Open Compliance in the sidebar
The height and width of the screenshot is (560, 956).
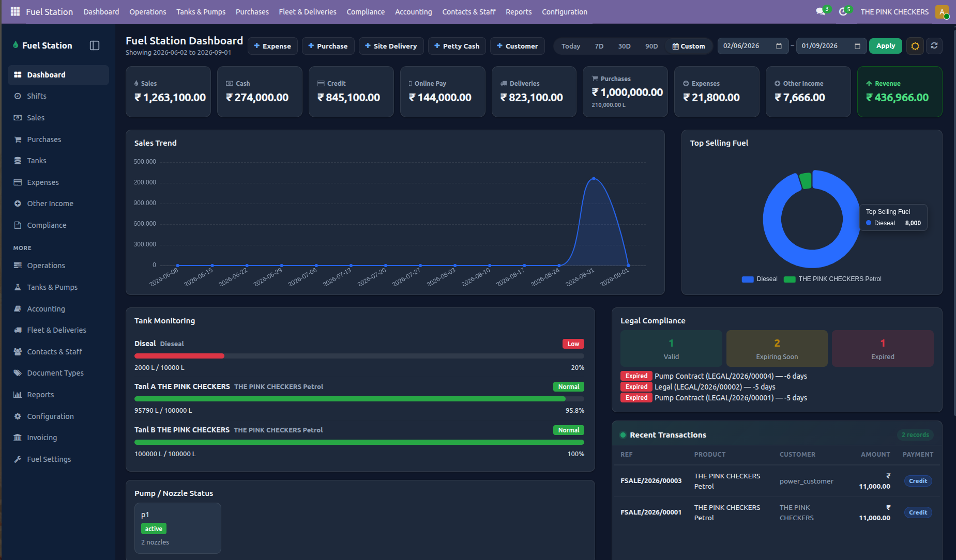click(x=58, y=225)
